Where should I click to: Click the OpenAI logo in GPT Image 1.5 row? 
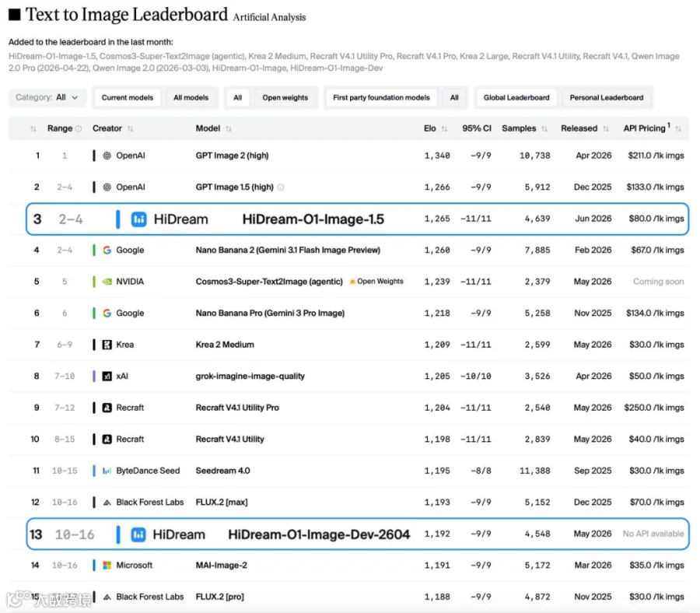coord(107,187)
